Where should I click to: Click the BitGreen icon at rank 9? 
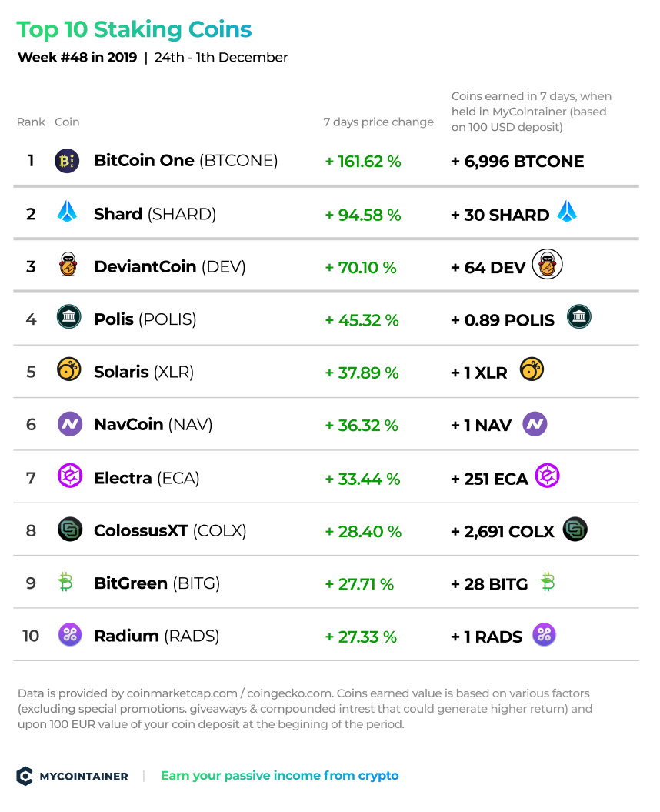pyautogui.click(x=65, y=582)
